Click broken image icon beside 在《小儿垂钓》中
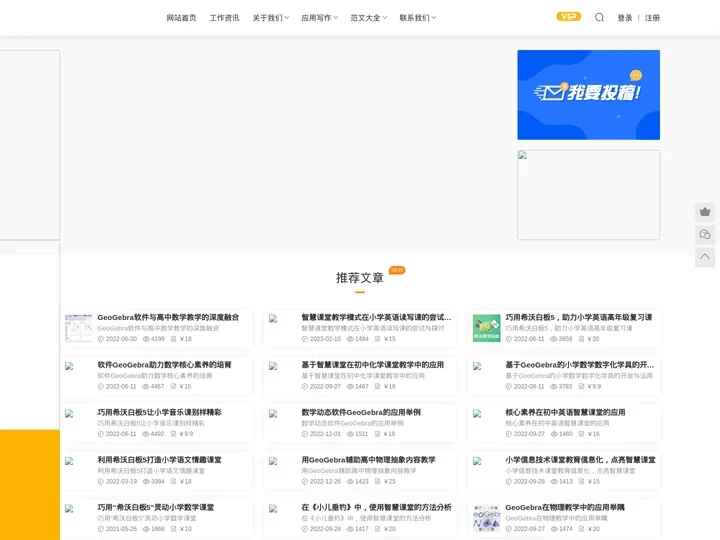The image size is (720, 540). tap(273, 508)
